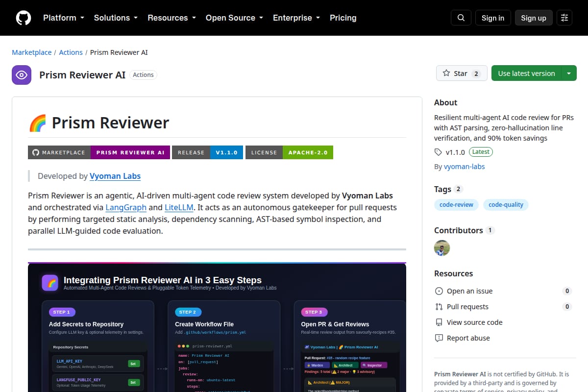Click the integration steps banner image

(217, 327)
